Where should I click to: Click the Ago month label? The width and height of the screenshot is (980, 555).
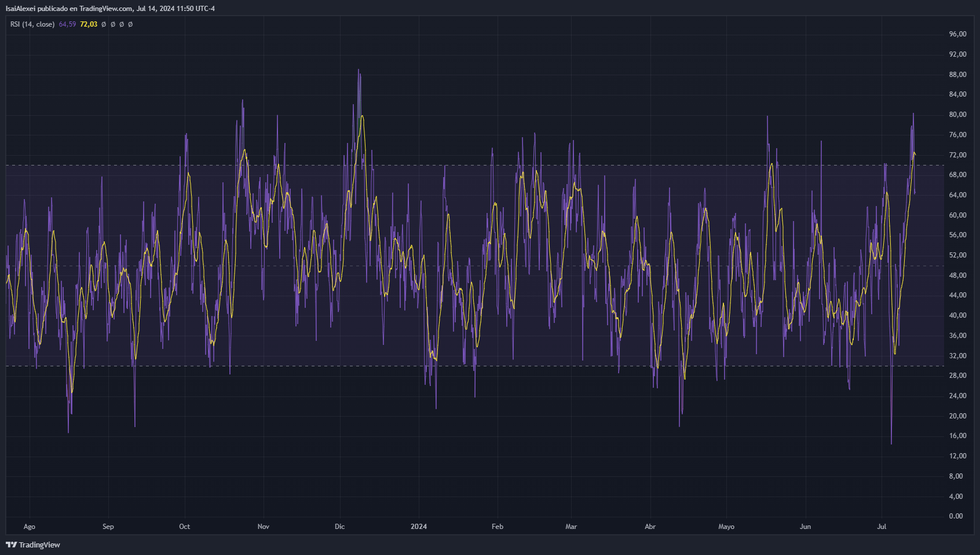[x=30, y=527]
